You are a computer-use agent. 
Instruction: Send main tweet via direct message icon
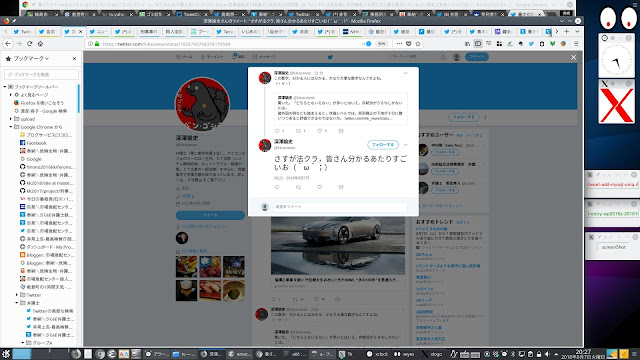pos(341,187)
